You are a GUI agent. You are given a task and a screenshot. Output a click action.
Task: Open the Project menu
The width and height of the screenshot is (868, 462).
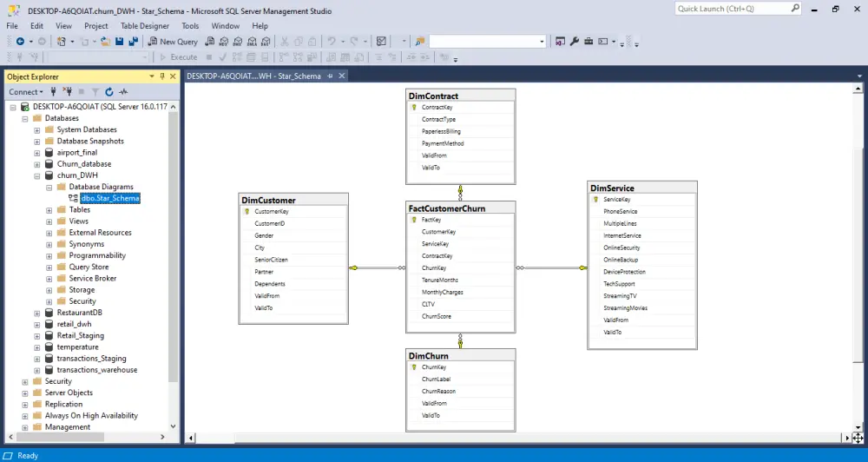click(95, 25)
